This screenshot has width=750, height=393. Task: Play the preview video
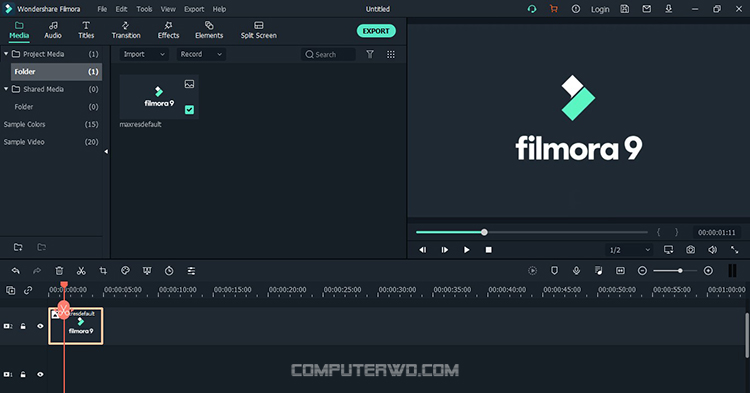(466, 250)
